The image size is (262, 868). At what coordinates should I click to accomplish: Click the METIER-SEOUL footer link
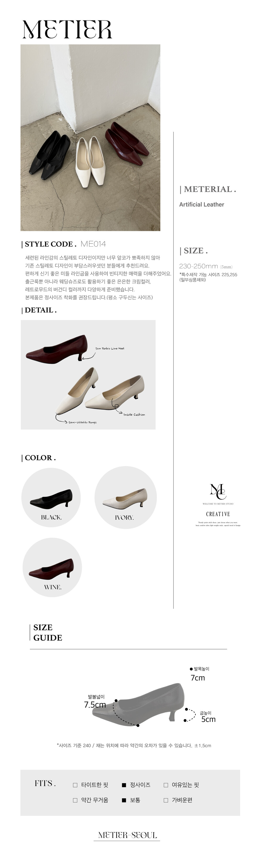(128, 835)
